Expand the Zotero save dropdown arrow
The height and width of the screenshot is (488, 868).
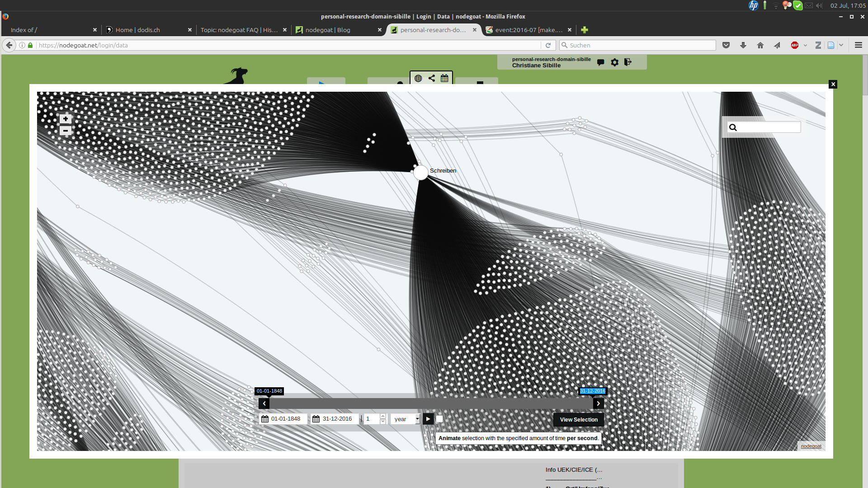(x=841, y=45)
